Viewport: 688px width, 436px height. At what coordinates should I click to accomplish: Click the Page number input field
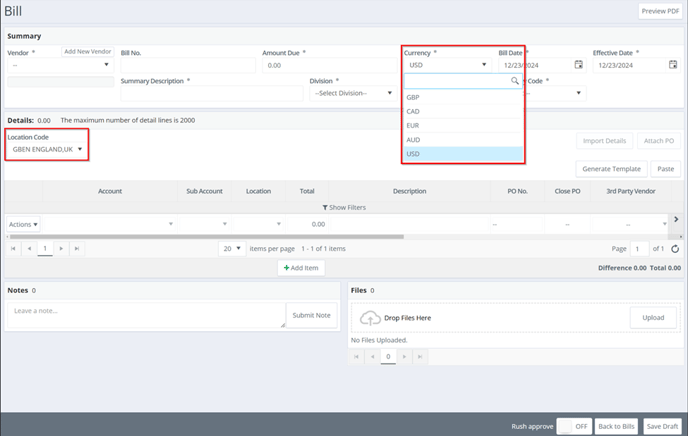[x=639, y=249]
